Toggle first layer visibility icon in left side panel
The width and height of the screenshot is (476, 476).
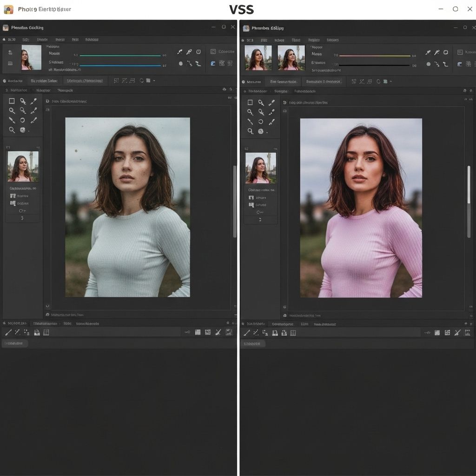pyautogui.click(x=13, y=196)
